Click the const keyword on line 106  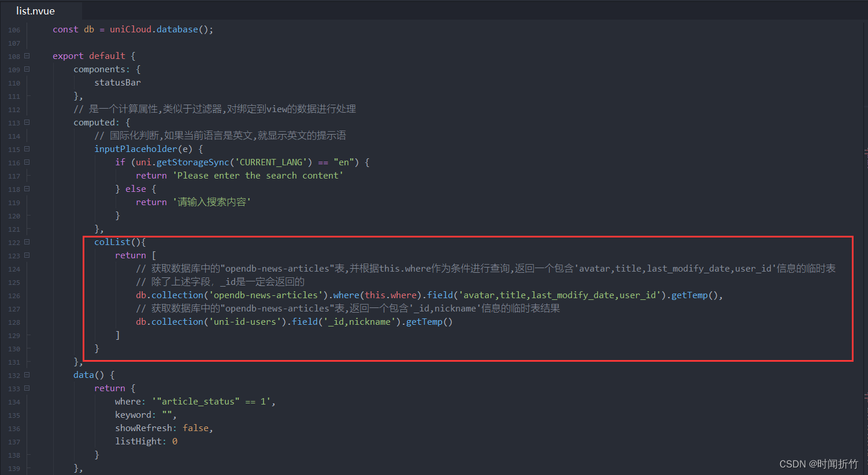(65, 29)
